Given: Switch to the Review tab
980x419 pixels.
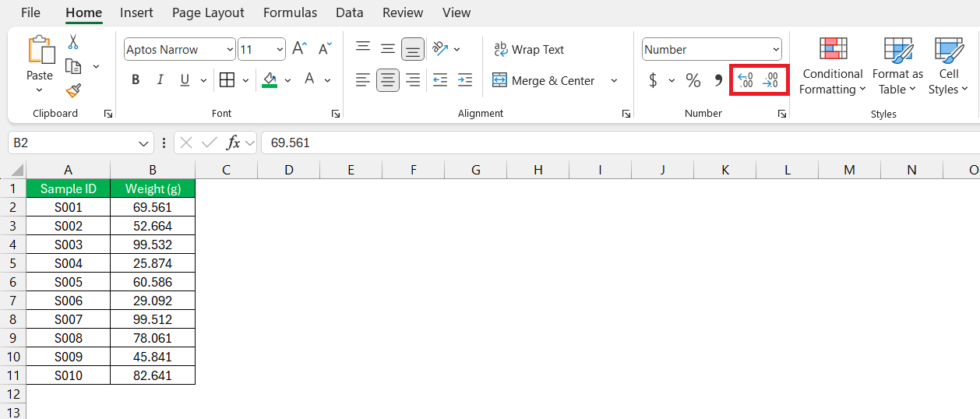Looking at the screenshot, I should pyautogui.click(x=403, y=12).
